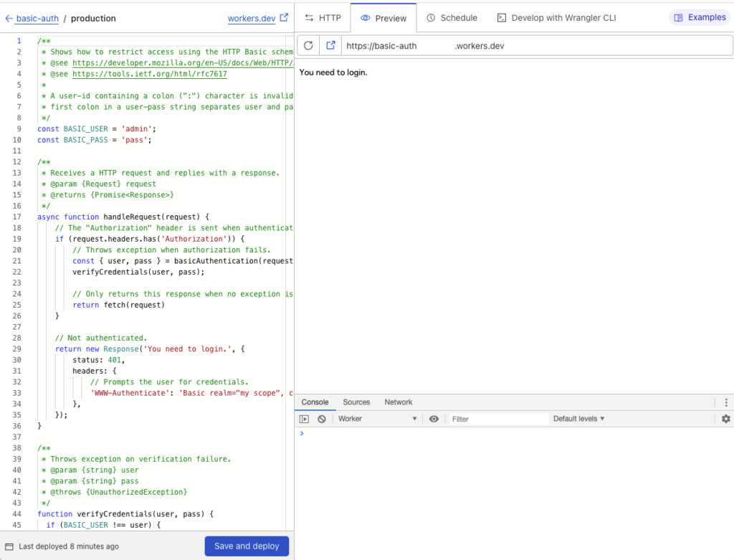Open the Examples panel

point(700,17)
